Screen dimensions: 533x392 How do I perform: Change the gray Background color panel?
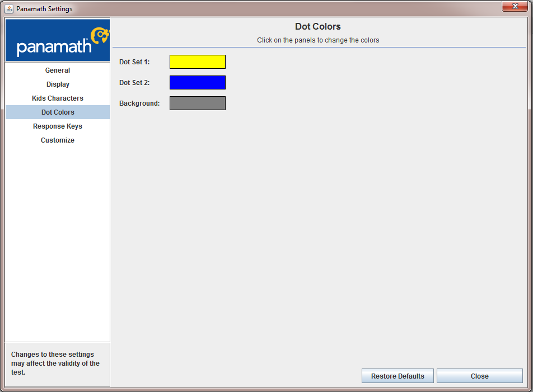(x=198, y=103)
